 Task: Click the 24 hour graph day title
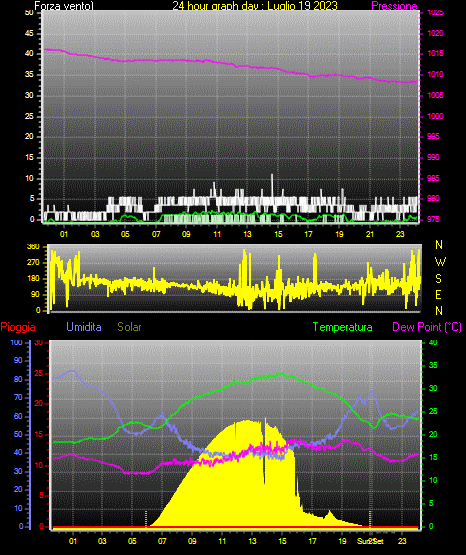(x=255, y=6)
